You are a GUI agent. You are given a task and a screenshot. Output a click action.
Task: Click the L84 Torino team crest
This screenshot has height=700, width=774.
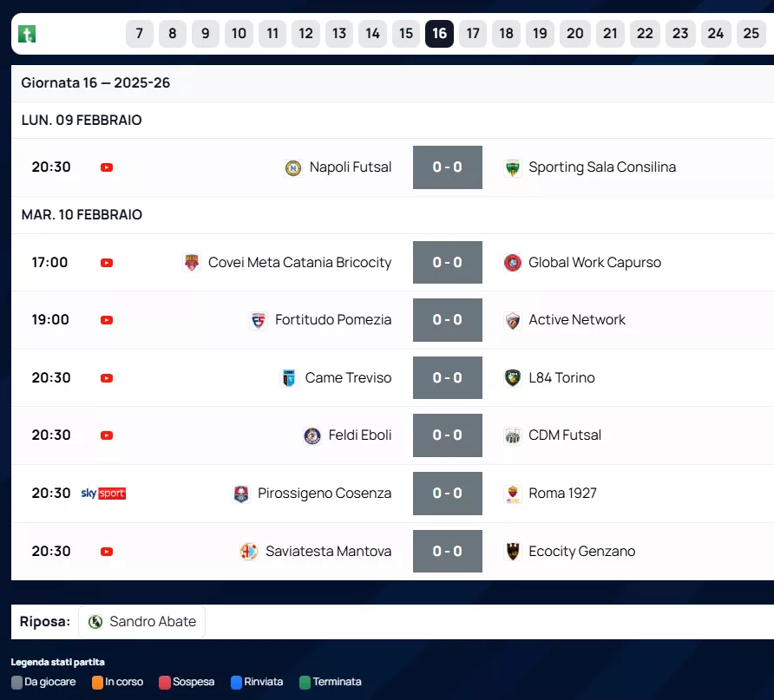point(513,378)
